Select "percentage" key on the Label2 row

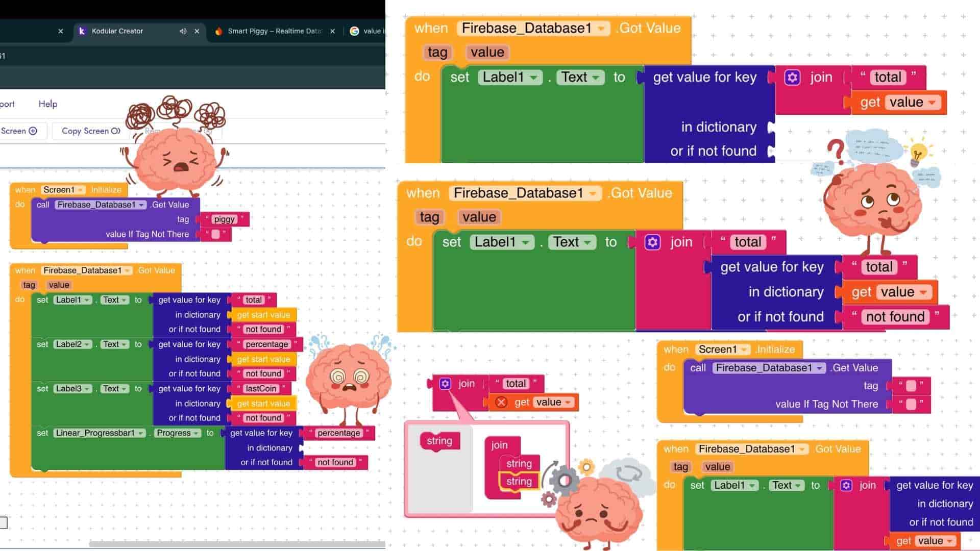click(267, 344)
